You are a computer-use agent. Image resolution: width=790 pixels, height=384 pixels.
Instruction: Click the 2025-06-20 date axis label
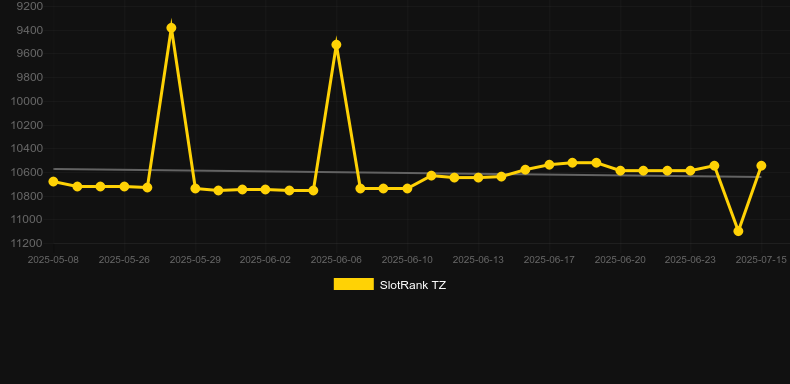[620, 260]
